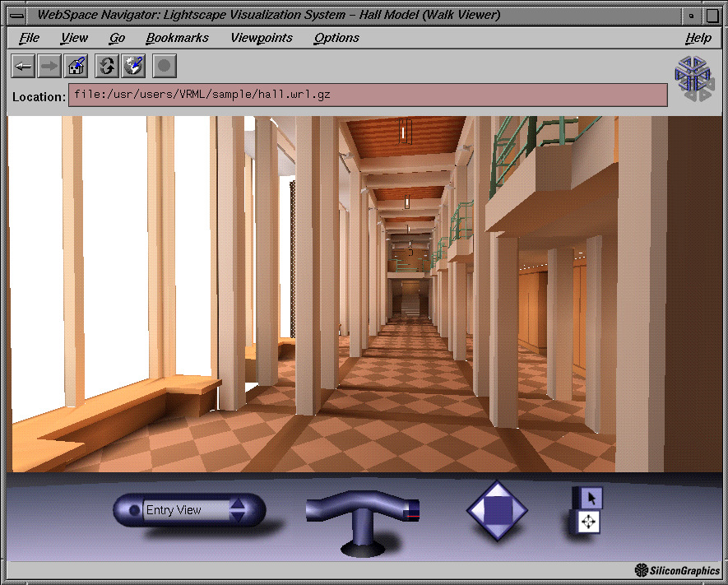The width and height of the screenshot is (728, 585).
Task: Click in the Location URL field
Action: (368, 95)
